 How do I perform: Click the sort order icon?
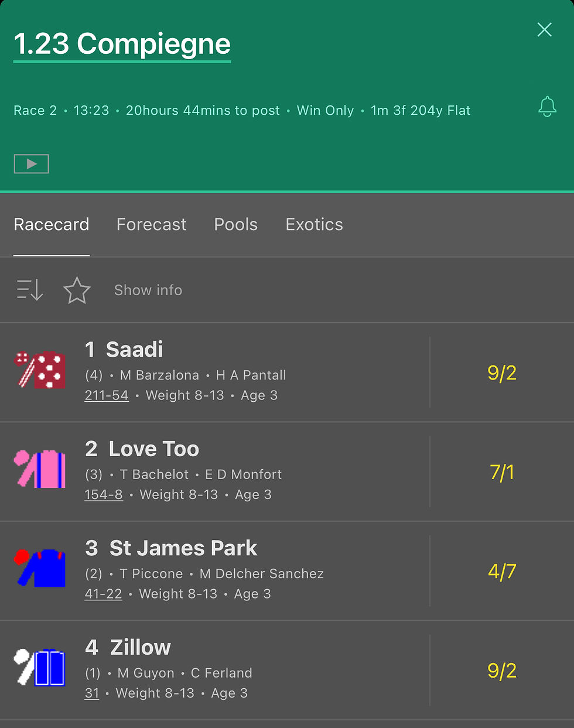(30, 290)
